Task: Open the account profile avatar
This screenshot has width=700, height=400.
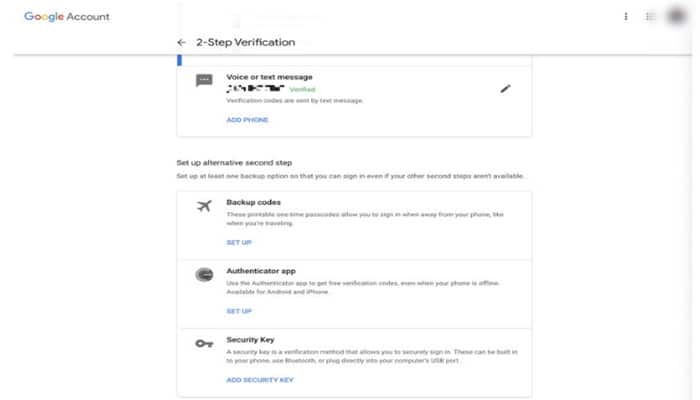Action: click(677, 17)
